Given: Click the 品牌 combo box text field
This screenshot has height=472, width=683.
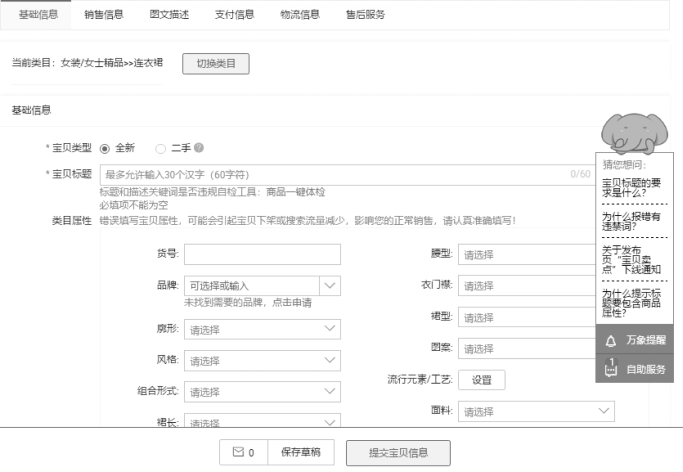Looking at the screenshot, I should (252, 286).
